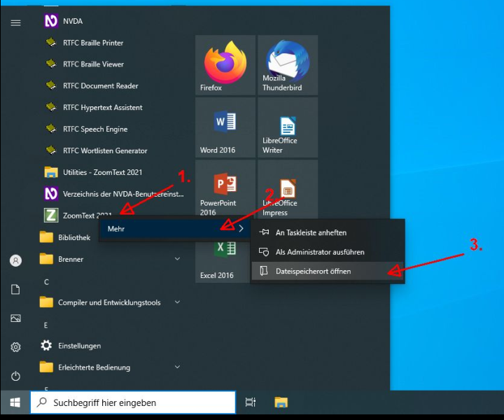Click the hamburger menu at top left
The image size is (504, 420).
(x=15, y=22)
